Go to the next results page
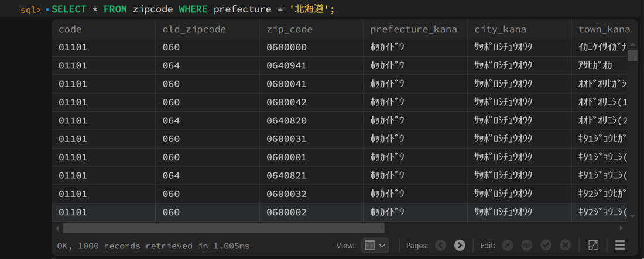The image size is (644, 259). (460, 246)
